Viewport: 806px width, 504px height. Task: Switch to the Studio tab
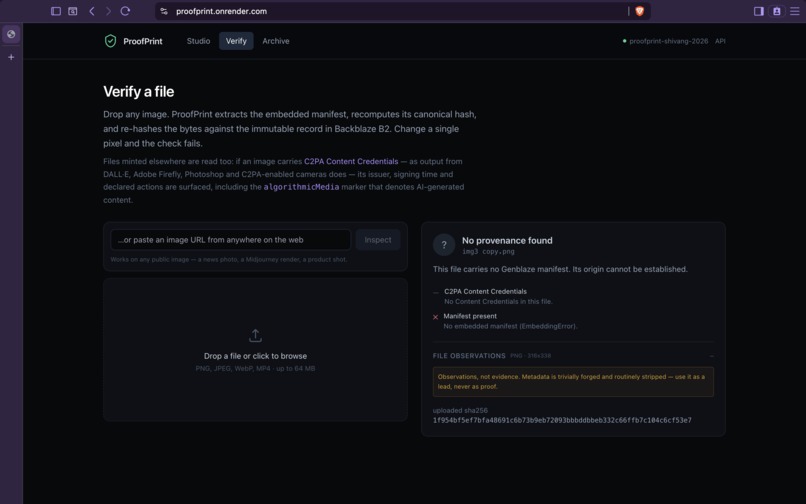tap(198, 41)
